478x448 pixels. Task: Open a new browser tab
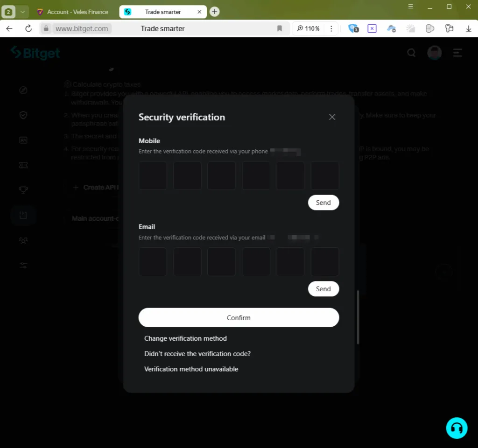(214, 12)
